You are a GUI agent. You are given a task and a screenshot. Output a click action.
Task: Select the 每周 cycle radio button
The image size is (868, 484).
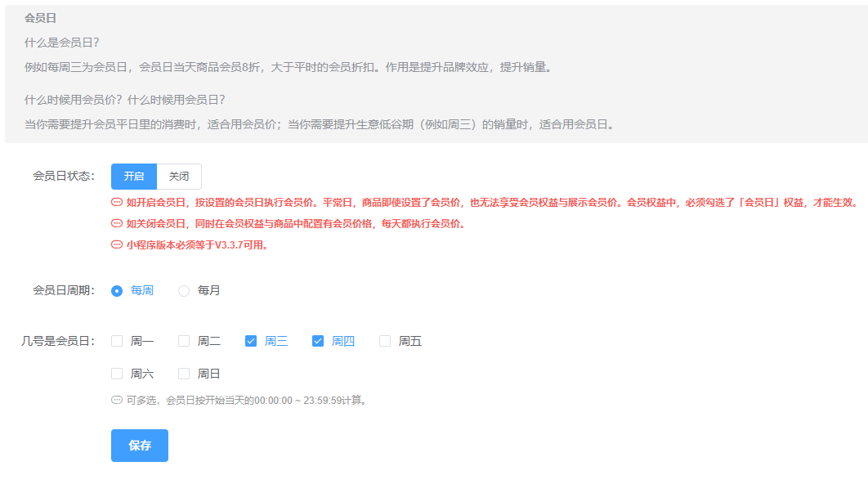pyautogui.click(x=117, y=291)
